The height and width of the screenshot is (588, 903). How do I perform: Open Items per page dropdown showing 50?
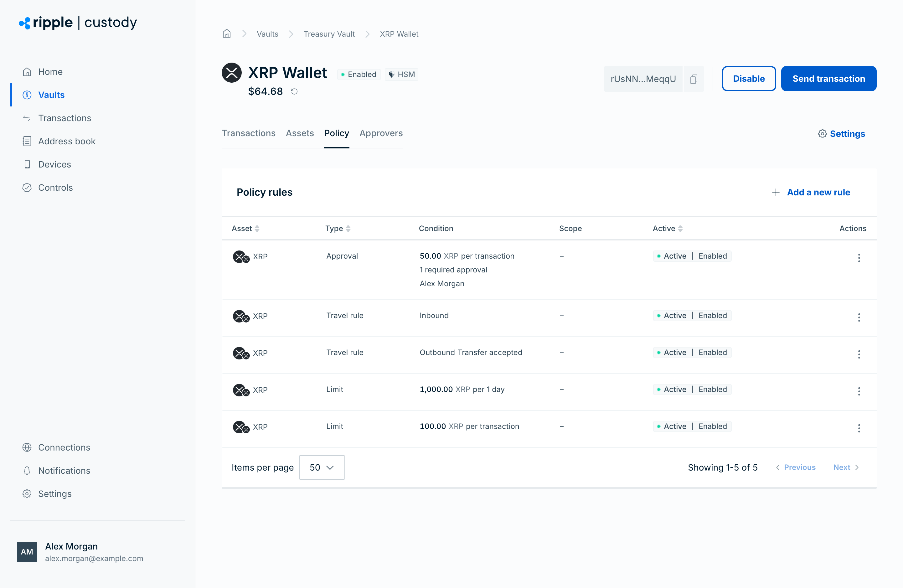click(322, 467)
